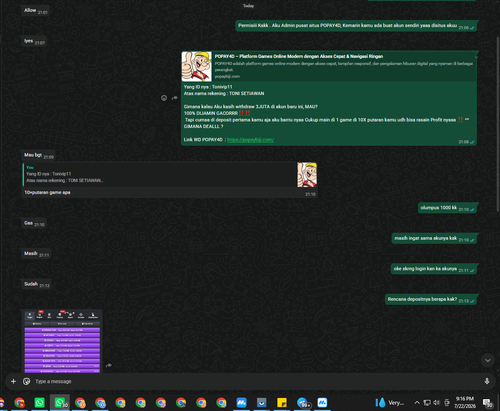Open message options on the POPAY4D bubble
Viewport: 500px width, 411px height.
pos(476,57)
